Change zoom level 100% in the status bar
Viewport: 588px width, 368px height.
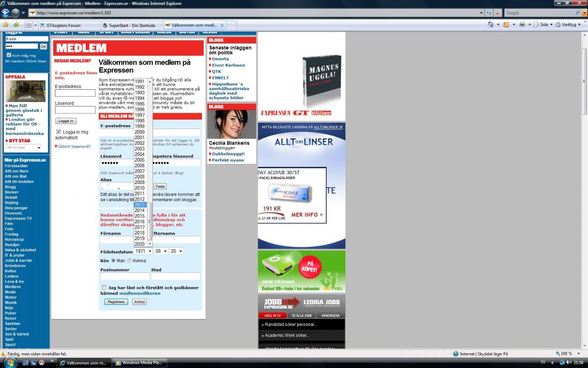click(x=565, y=353)
